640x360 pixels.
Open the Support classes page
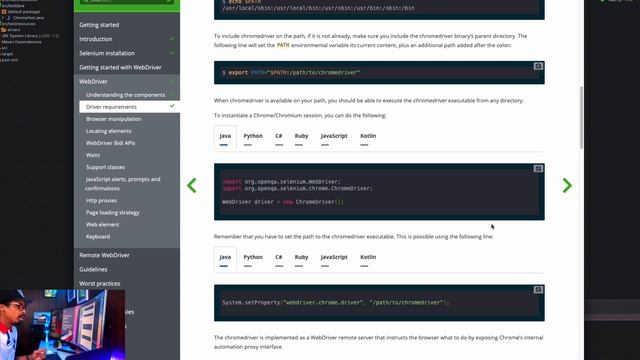pos(105,167)
